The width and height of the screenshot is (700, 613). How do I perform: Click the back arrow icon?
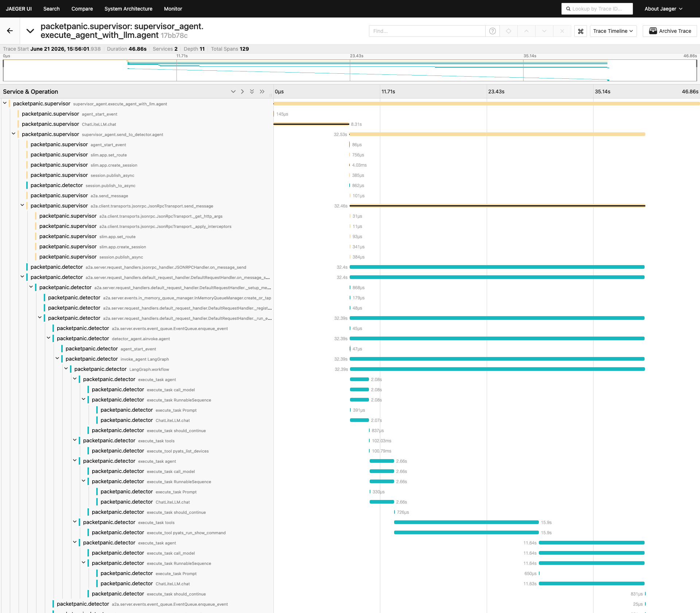[10, 31]
